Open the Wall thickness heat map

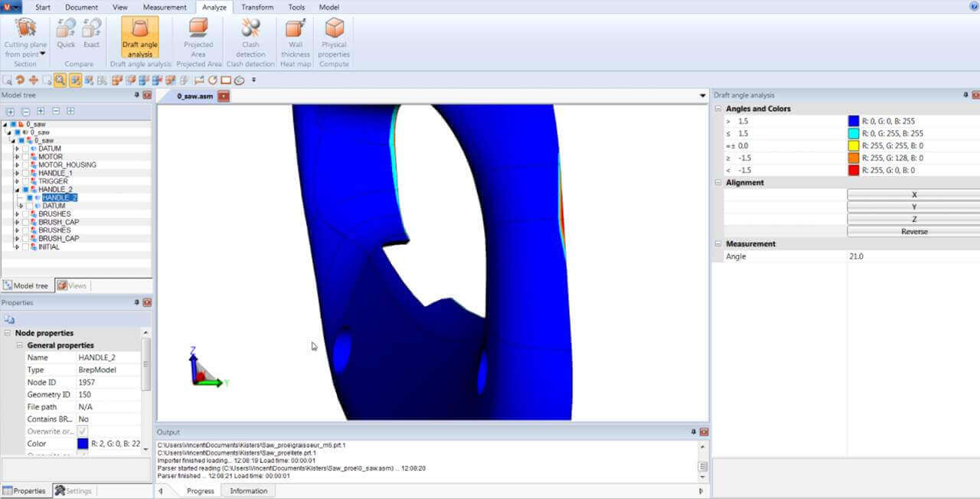295,38
